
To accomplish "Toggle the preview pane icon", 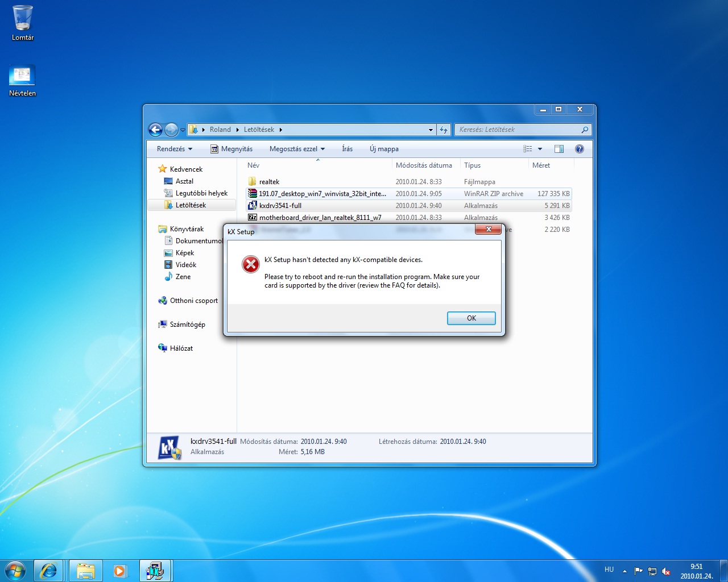I will click(559, 149).
